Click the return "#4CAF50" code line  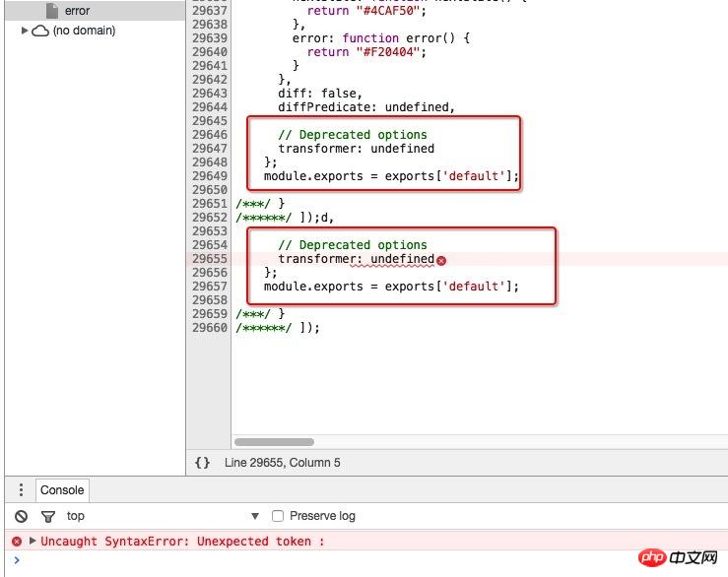pyautogui.click(x=366, y=11)
